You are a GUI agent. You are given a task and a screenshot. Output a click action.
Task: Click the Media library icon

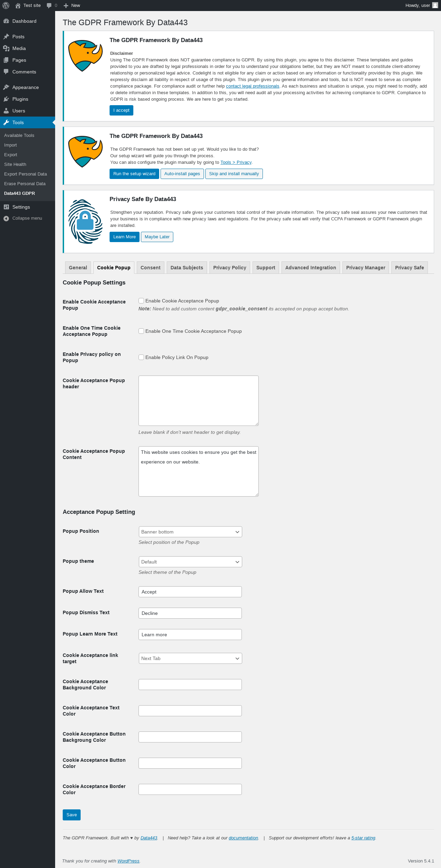[x=6, y=48]
